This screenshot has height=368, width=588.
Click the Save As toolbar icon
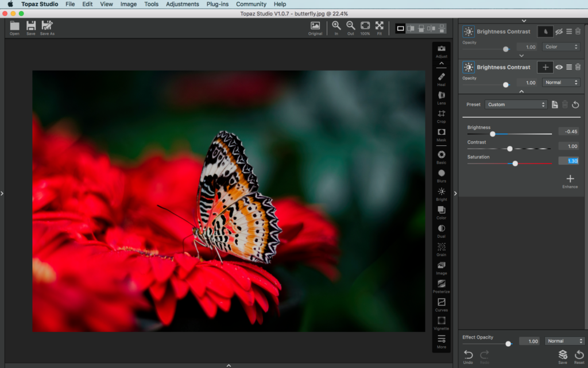(47, 28)
